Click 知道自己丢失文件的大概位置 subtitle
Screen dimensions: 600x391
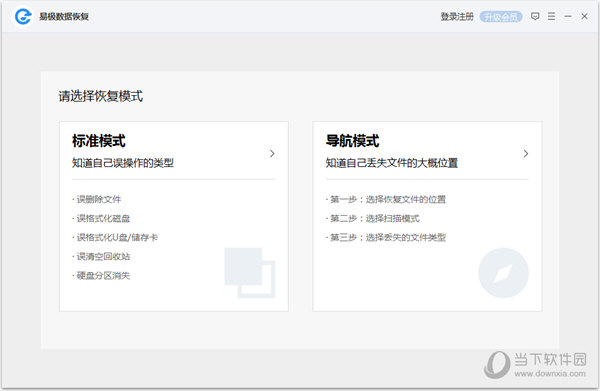click(392, 163)
